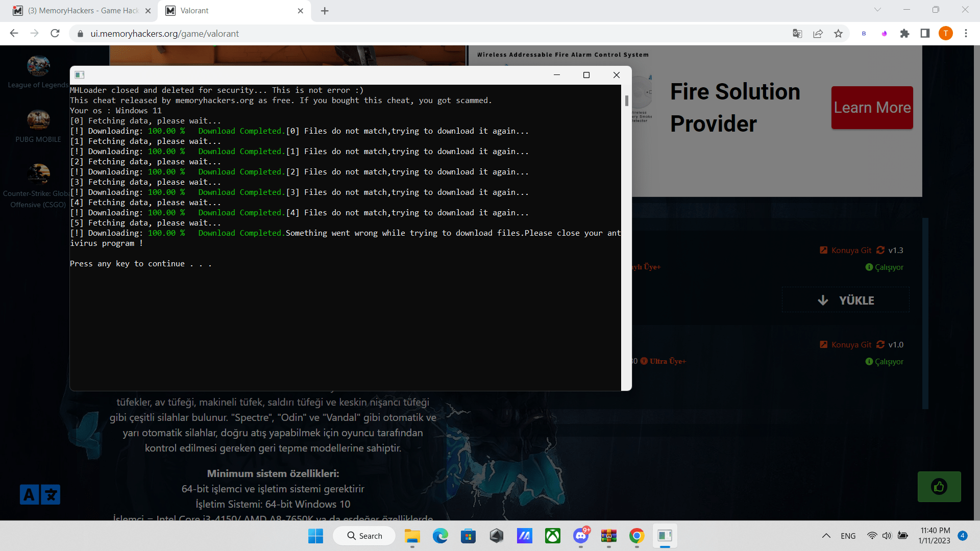This screenshot has width=980, height=551.
Task: Maximize the console loader window
Action: point(586,75)
